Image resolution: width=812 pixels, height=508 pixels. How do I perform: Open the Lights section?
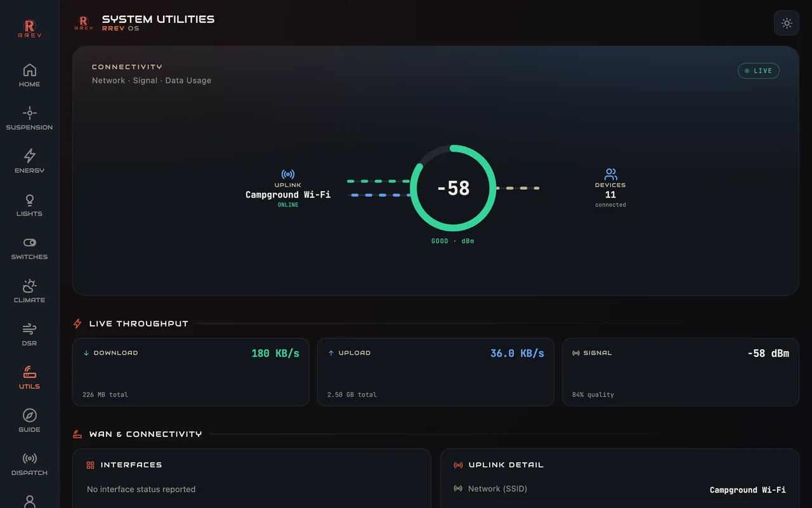(29, 204)
